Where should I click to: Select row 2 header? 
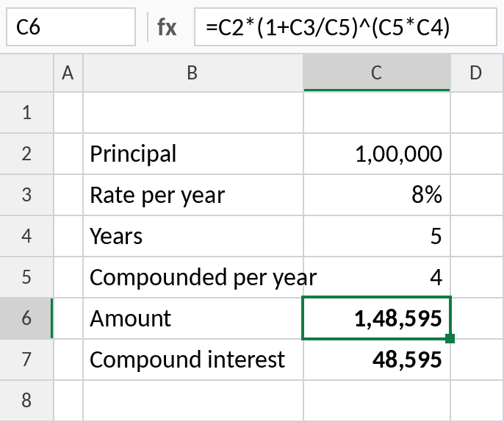(x=26, y=154)
